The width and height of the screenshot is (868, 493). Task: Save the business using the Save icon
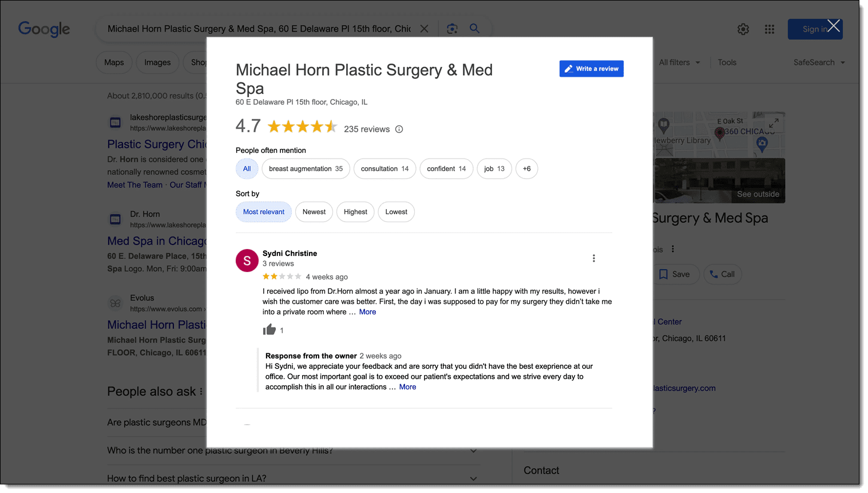[x=676, y=274]
